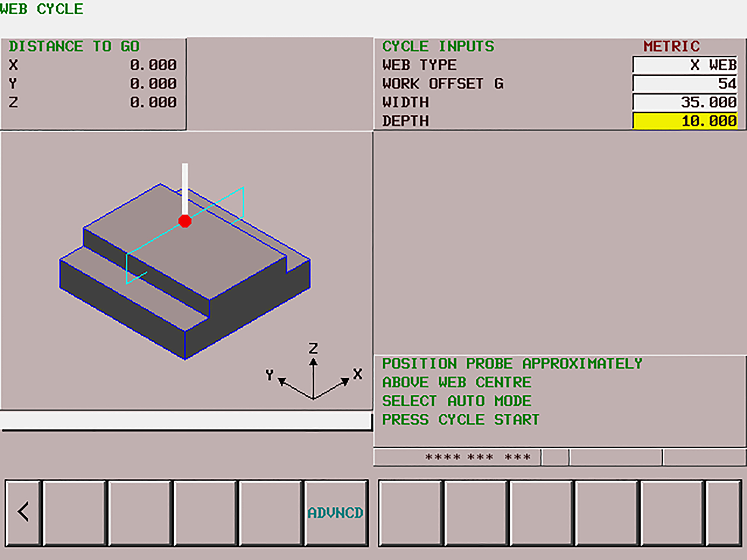This screenshot has height=560, width=747.
Task: Click the highlighted DEPTH field 10.000
Action: [x=684, y=121]
